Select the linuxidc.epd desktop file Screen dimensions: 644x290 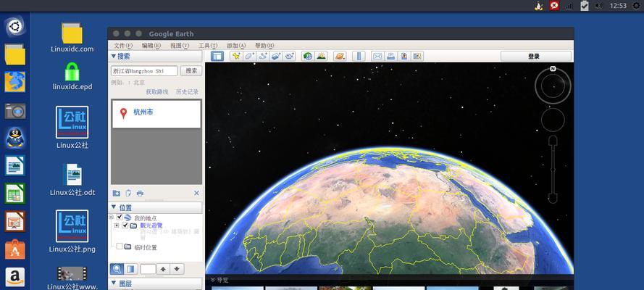tap(72, 76)
